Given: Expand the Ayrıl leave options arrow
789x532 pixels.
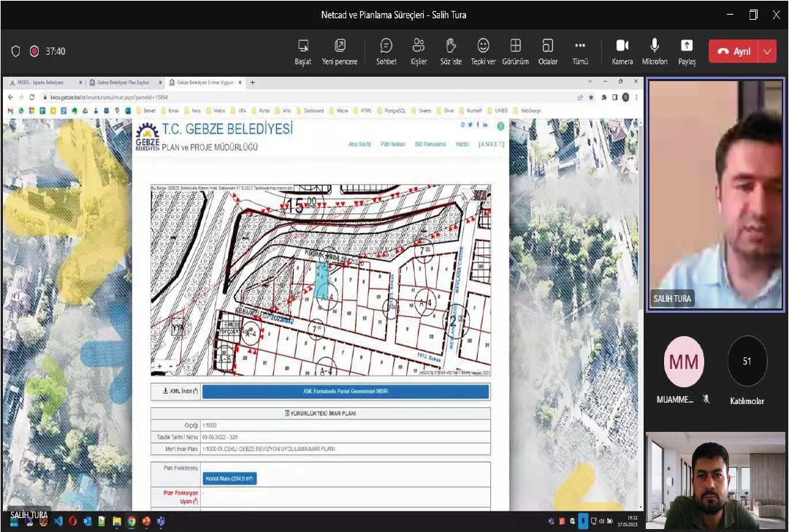Looking at the screenshot, I should click(x=767, y=51).
